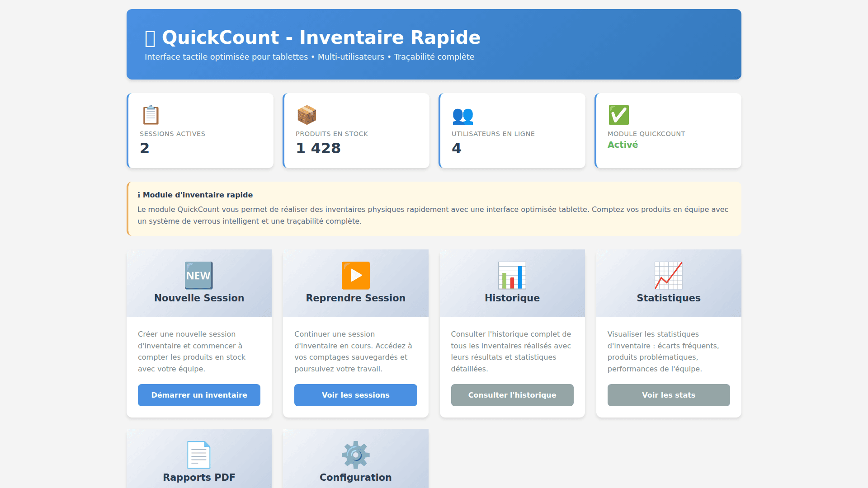
Task: Select the NEW icon in Nouvelle Session
Action: [198, 275]
